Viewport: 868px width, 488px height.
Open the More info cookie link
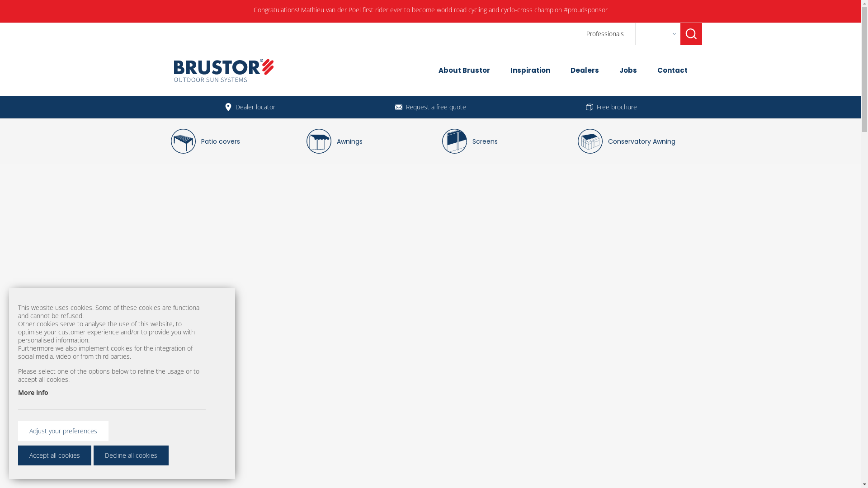click(33, 393)
